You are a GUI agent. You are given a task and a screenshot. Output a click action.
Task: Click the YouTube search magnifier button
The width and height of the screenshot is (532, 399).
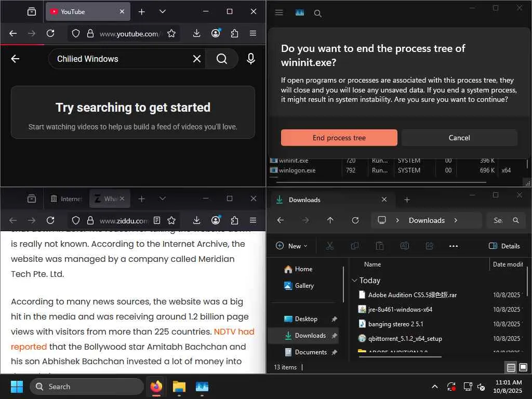click(221, 59)
